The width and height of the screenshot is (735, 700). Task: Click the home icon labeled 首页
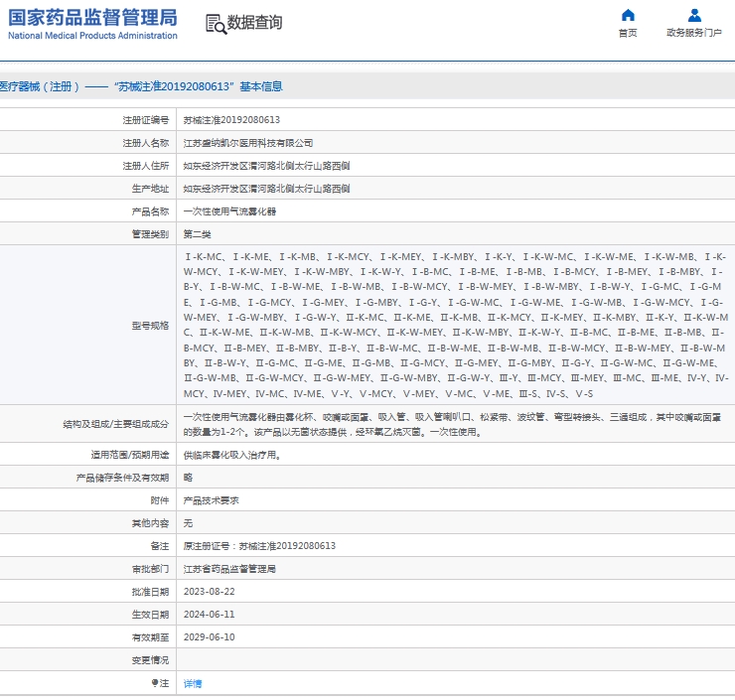tap(628, 16)
